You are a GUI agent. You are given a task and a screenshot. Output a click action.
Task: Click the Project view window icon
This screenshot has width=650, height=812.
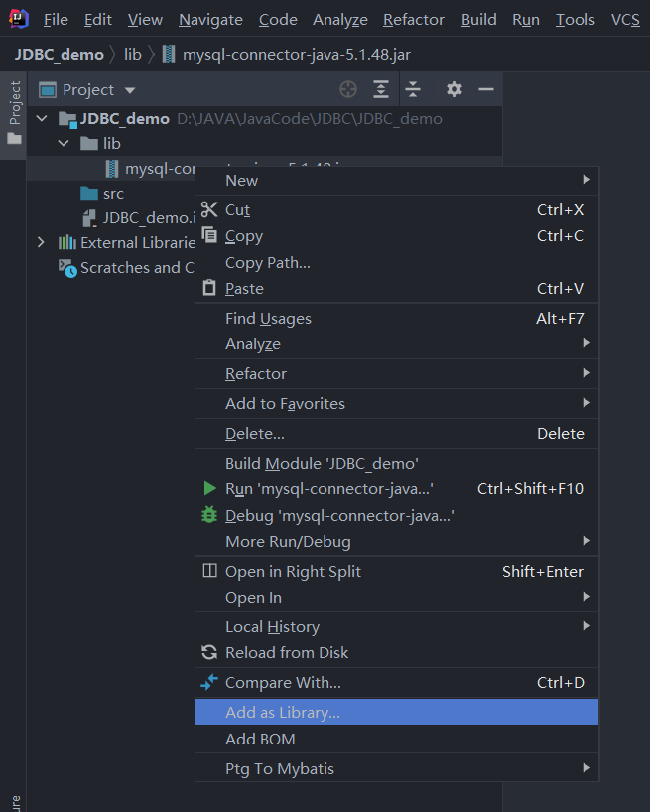[x=48, y=90]
